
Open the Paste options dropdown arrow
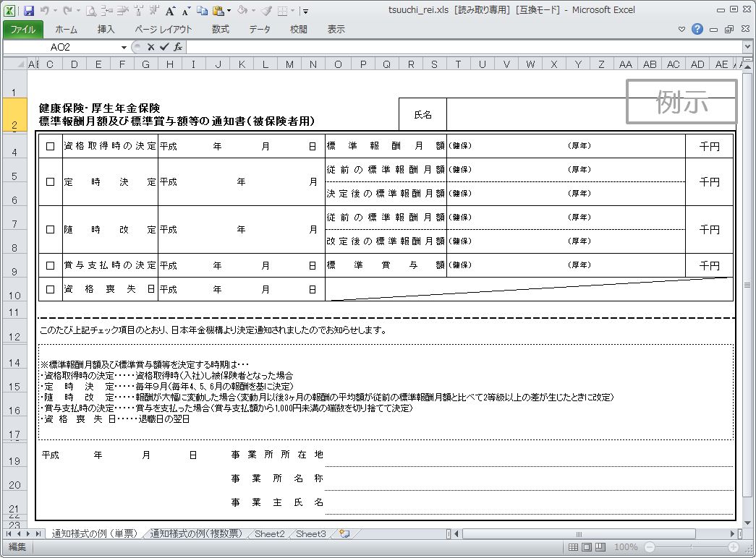tap(228, 9)
